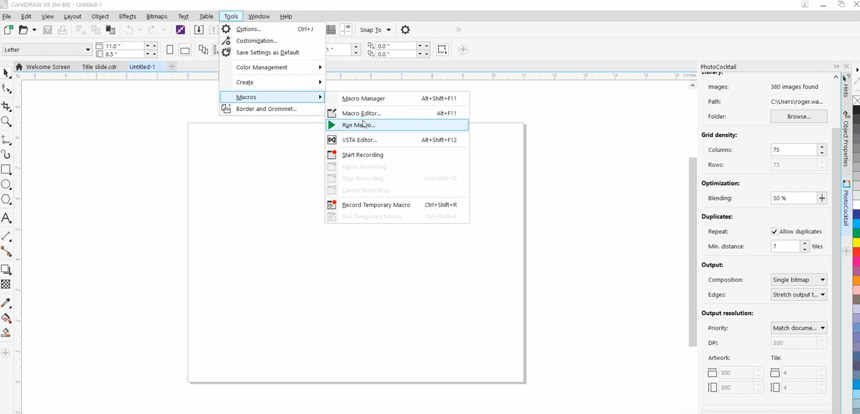The height and width of the screenshot is (414, 860).
Task: Select the Ellipse tool
Action: (x=6, y=184)
